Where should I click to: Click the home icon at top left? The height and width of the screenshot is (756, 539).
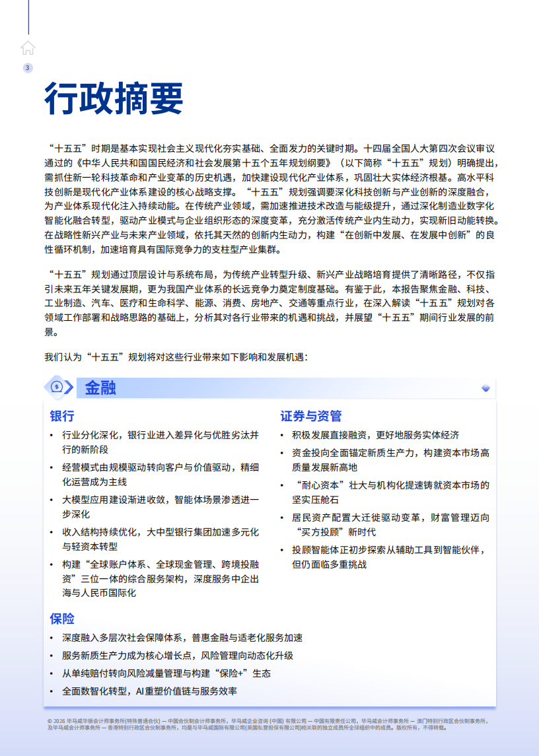coord(28,48)
